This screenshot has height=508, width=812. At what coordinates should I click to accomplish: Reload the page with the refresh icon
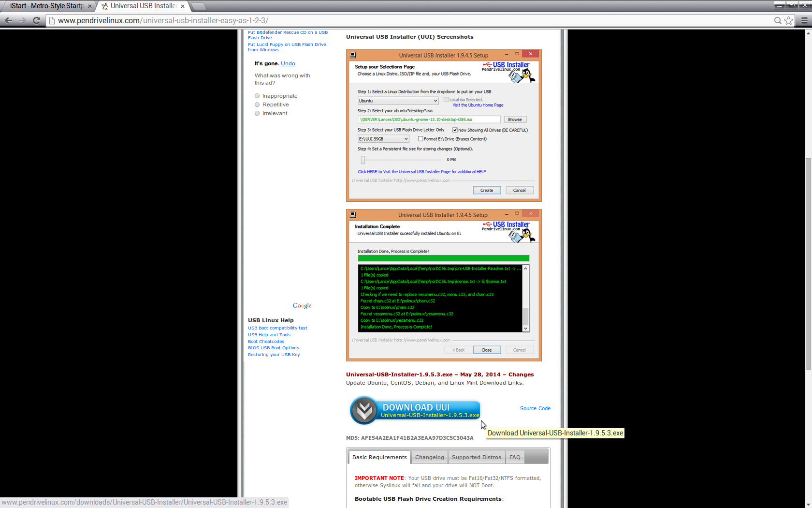36,20
